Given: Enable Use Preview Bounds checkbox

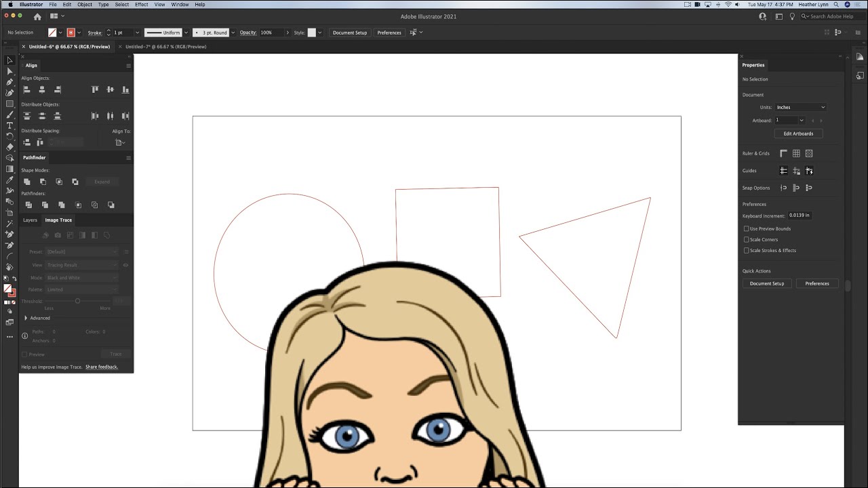Looking at the screenshot, I should coord(747,228).
